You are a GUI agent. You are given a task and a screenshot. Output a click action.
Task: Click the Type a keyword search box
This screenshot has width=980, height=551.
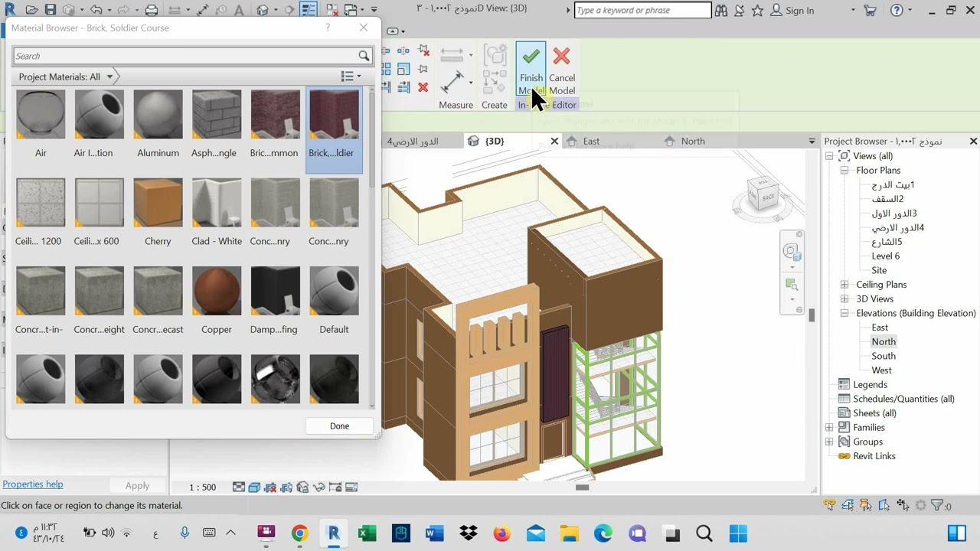[x=642, y=11]
